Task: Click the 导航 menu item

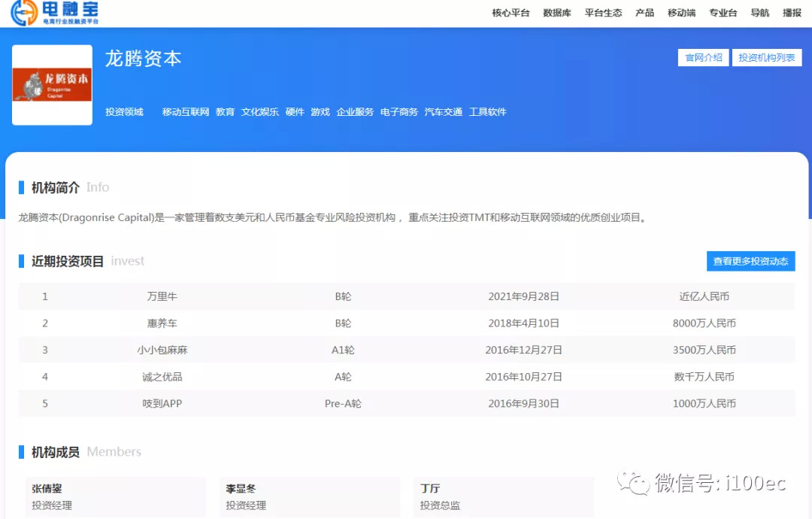Action: coord(759,13)
